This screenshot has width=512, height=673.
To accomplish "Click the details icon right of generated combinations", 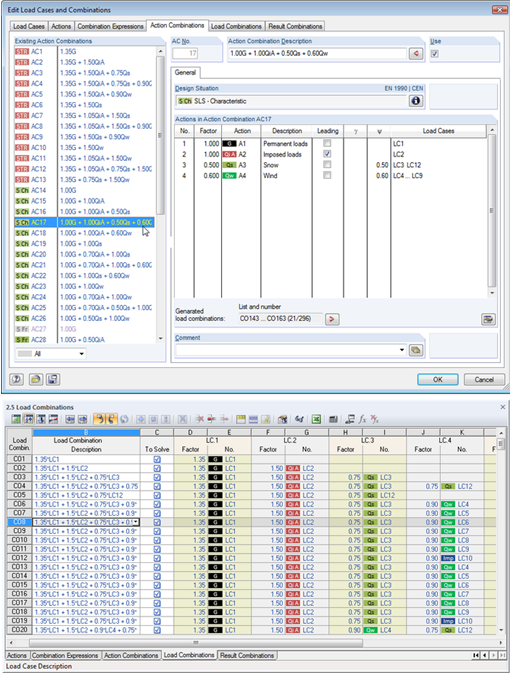I will [488, 319].
